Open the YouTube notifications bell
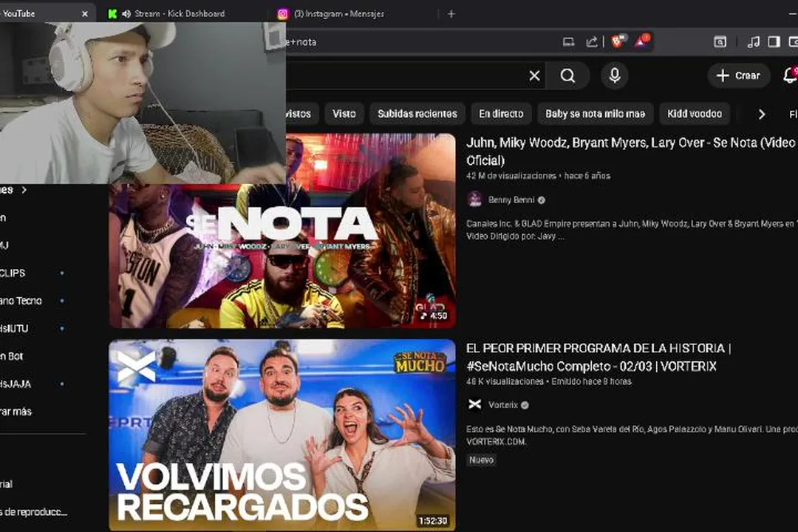Screen dimensions: 798x532 coord(791,76)
